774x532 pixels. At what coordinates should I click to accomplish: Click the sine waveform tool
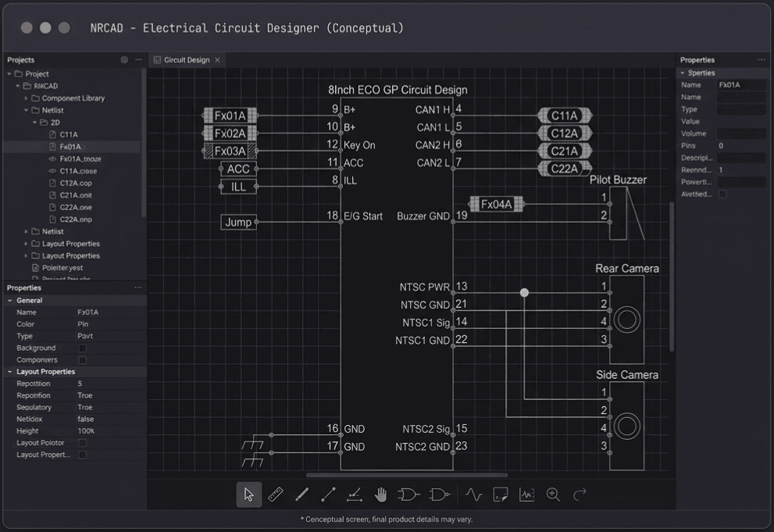pyautogui.click(x=474, y=495)
